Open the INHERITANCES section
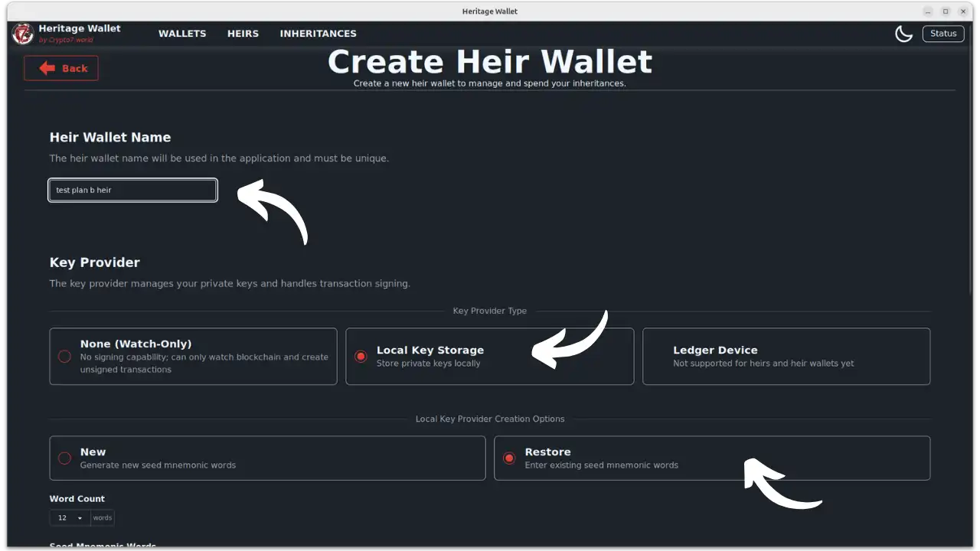The width and height of the screenshot is (980, 551). [x=318, y=33]
